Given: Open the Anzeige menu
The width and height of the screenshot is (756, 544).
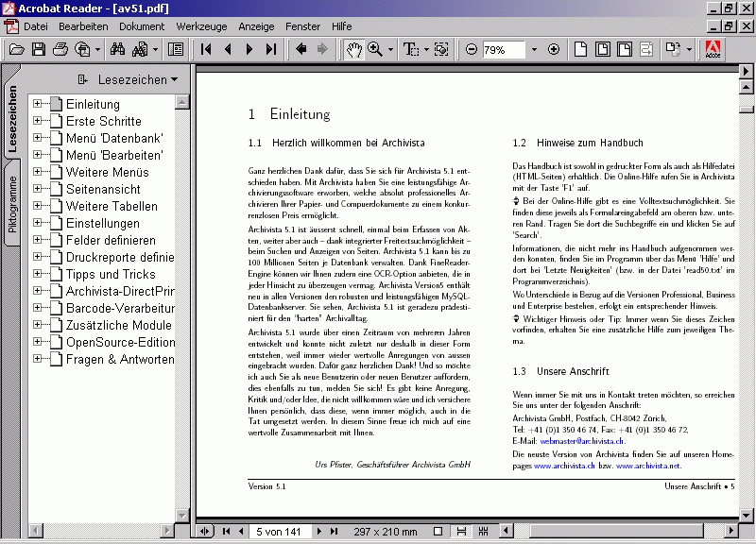Looking at the screenshot, I should 256,26.
